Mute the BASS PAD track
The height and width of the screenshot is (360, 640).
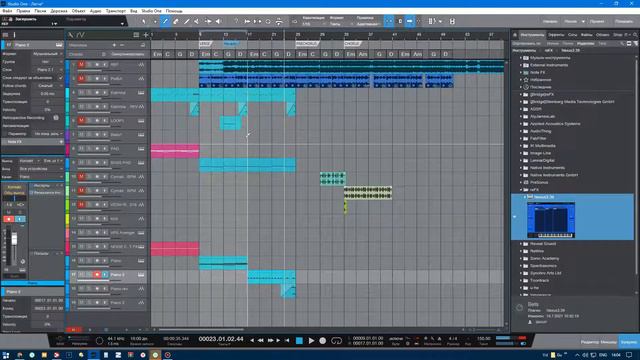tap(81, 163)
